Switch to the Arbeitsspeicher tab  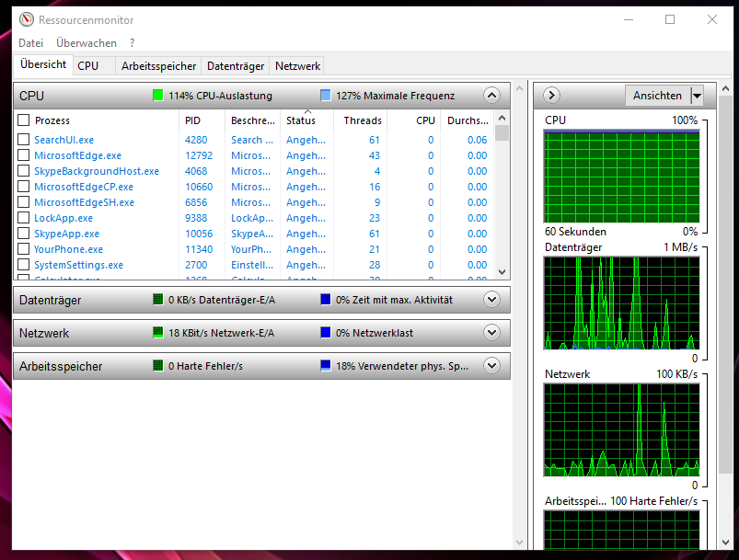tap(158, 66)
